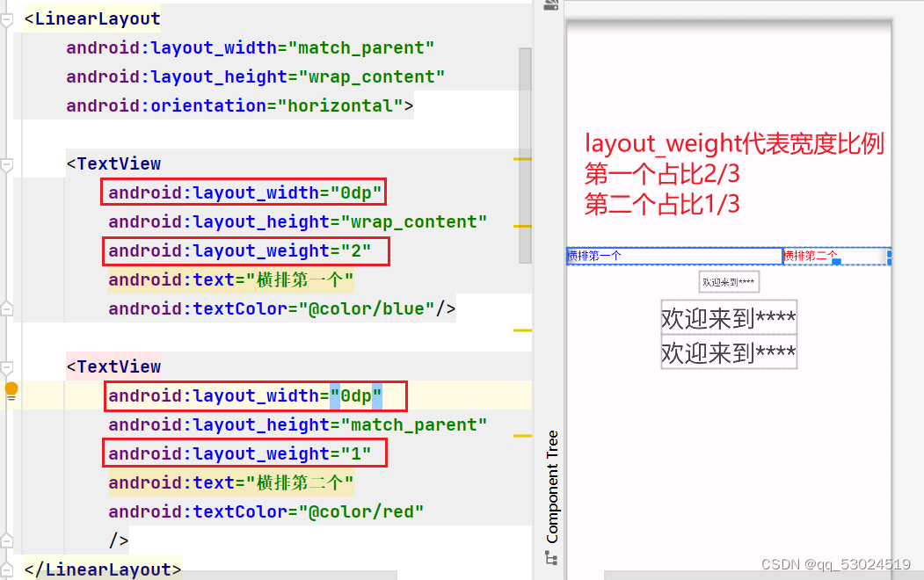Click the layout_height="match_parent" line
The width and height of the screenshot is (924, 580).
(x=297, y=424)
